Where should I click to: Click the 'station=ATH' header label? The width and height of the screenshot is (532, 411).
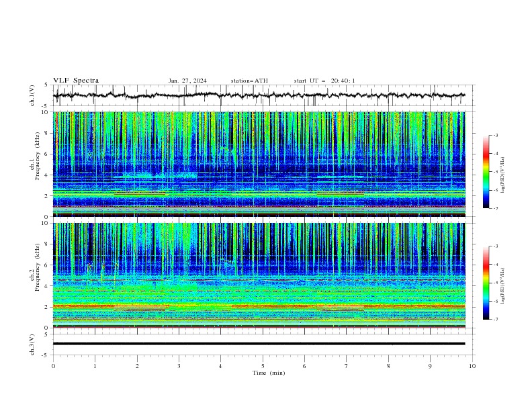(249, 81)
